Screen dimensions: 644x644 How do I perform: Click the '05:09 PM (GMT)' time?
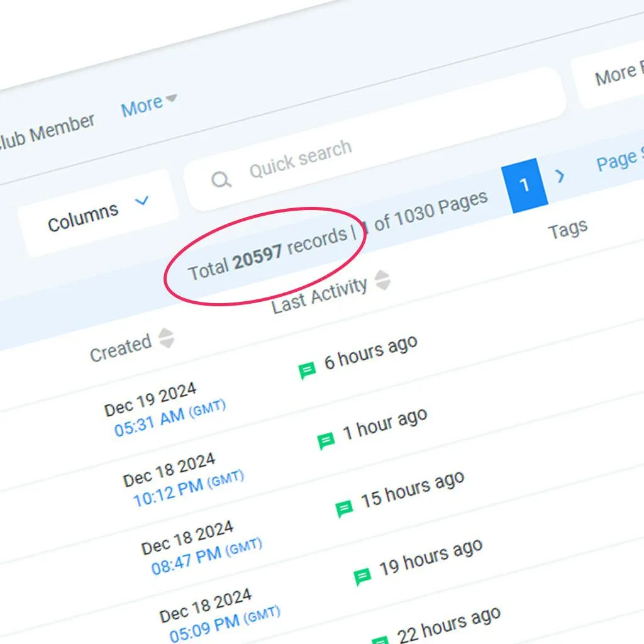coord(225,623)
